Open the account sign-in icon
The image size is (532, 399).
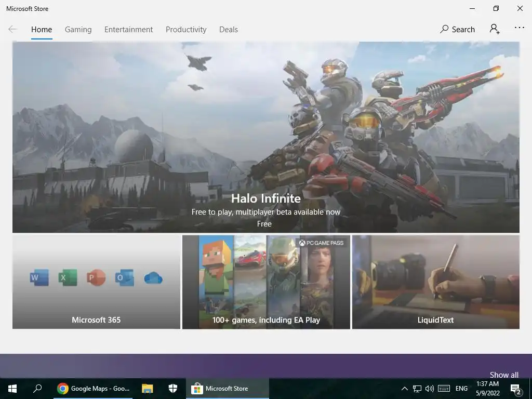tap(495, 29)
